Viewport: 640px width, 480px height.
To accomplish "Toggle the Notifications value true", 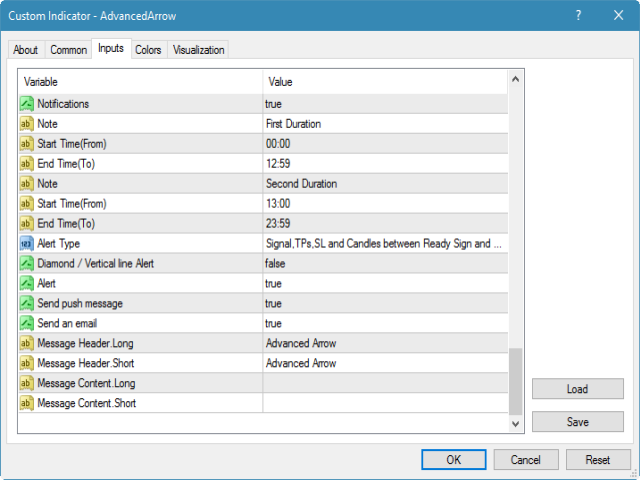I will coord(385,104).
